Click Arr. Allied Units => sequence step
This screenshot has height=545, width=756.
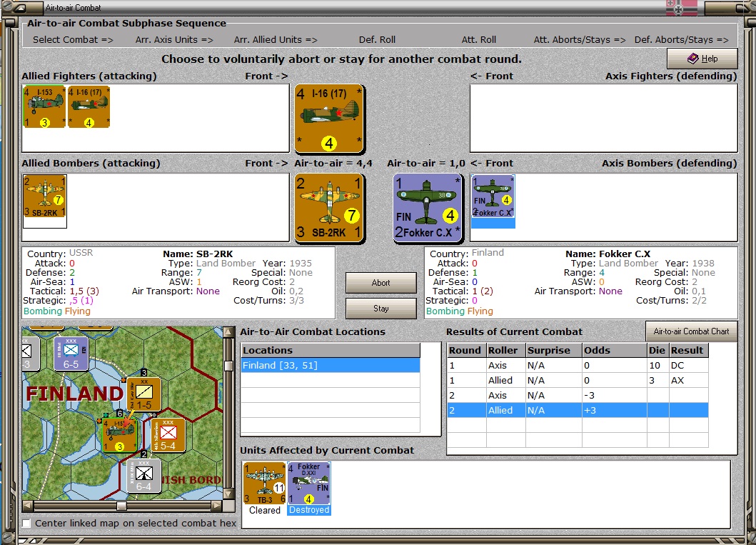pyautogui.click(x=276, y=40)
